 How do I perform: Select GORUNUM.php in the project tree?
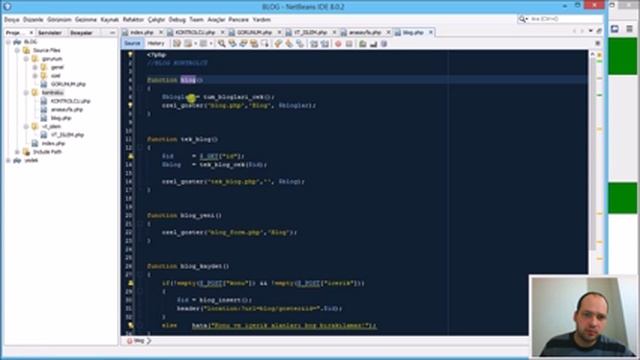[68, 84]
